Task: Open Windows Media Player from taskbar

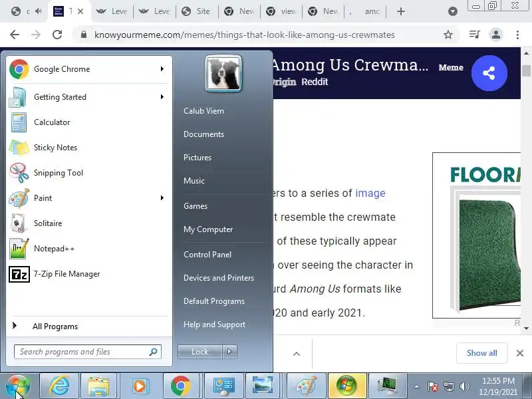Action: click(x=140, y=386)
